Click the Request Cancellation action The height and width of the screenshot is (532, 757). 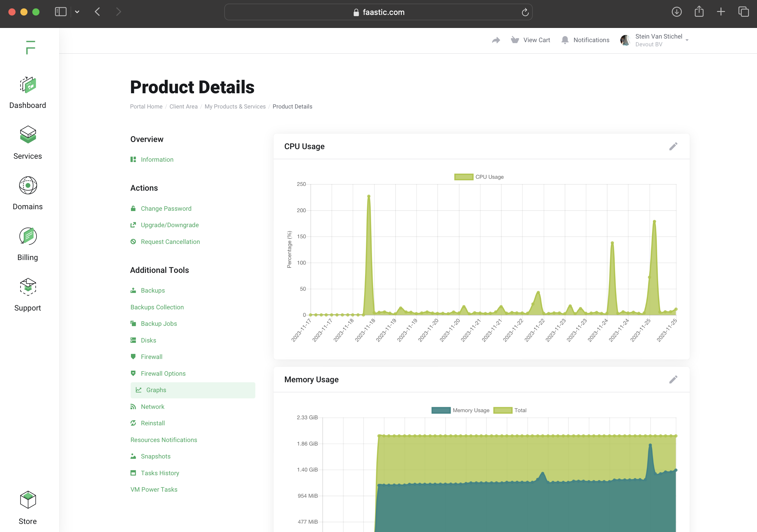pos(170,241)
